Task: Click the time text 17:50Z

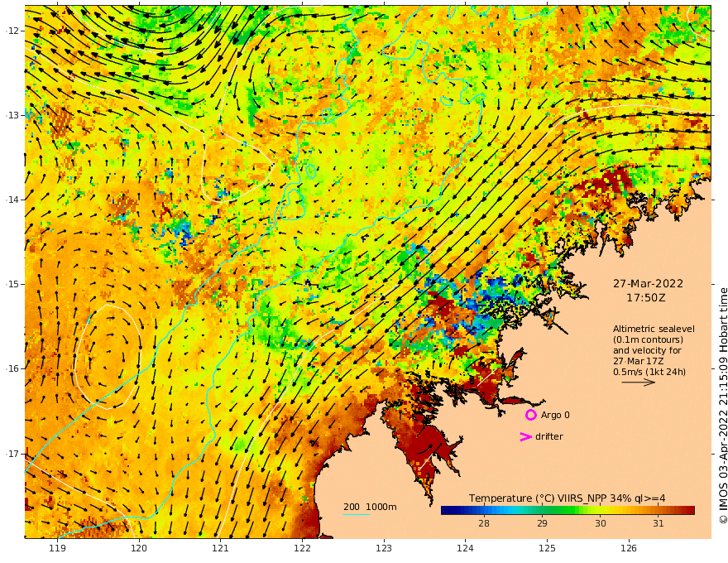Action: point(646,298)
